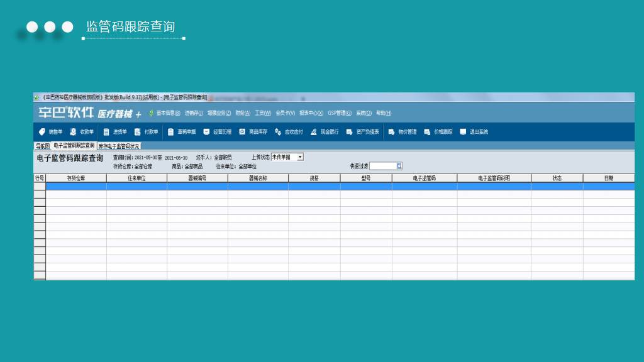Switch to the 库存电子监管码状况 tab
This screenshot has width=644, height=362.
pyautogui.click(x=119, y=146)
